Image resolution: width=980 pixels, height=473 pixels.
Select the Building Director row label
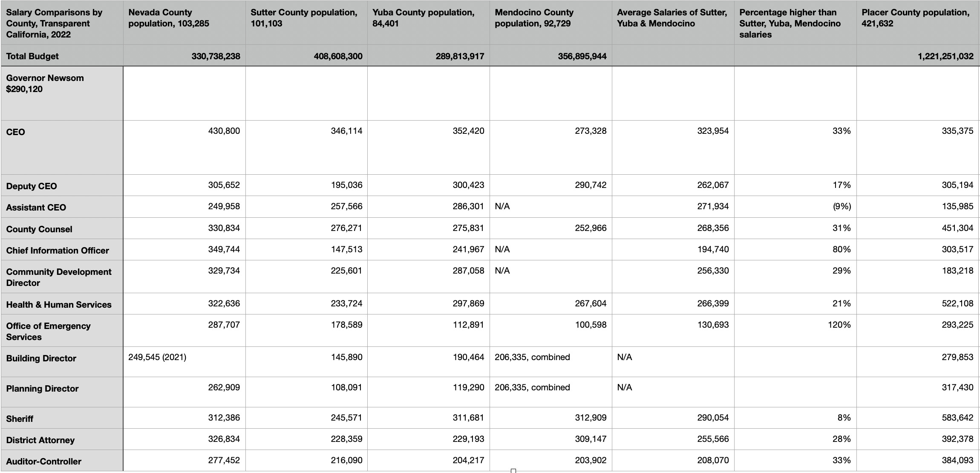click(41, 358)
